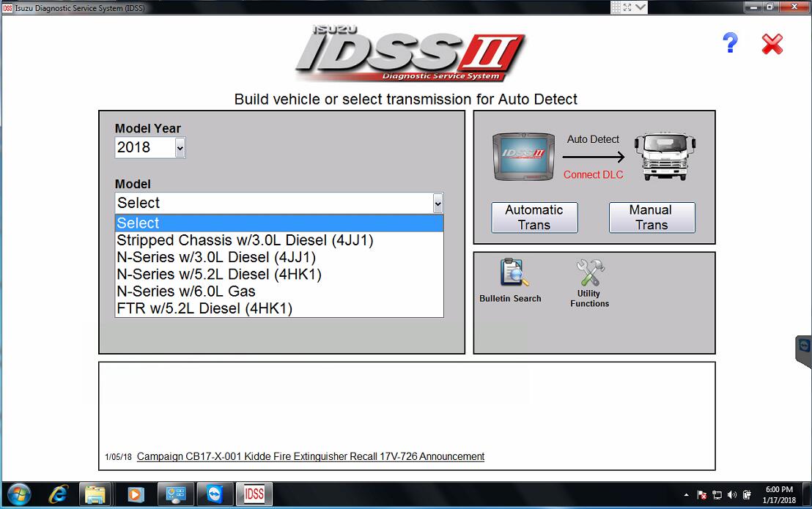Select FTR w/5.2L Diesel (4HK1)
Screen dimensions: 812x509
click(279, 308)
